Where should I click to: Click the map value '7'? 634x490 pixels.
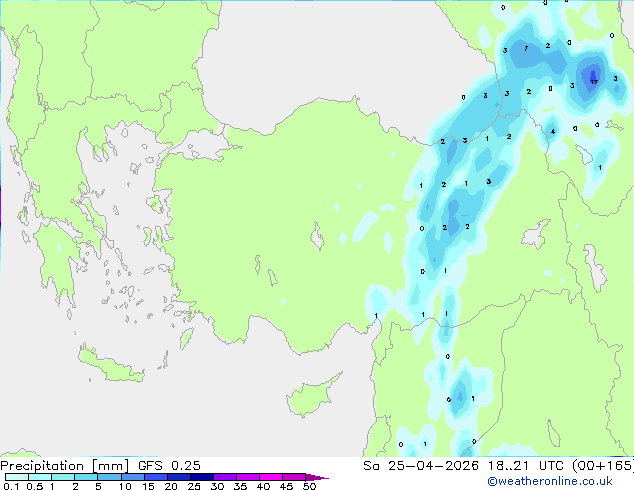point(526,49)
